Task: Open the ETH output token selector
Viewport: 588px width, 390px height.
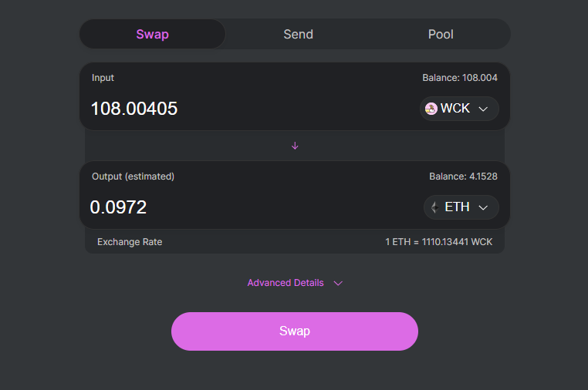Action: [461, 207]
